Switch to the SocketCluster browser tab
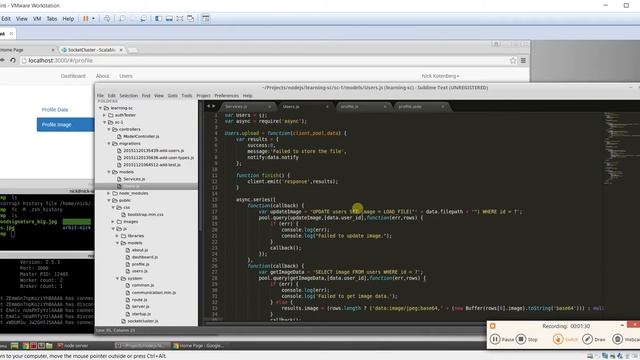 (x=91, y=50)
